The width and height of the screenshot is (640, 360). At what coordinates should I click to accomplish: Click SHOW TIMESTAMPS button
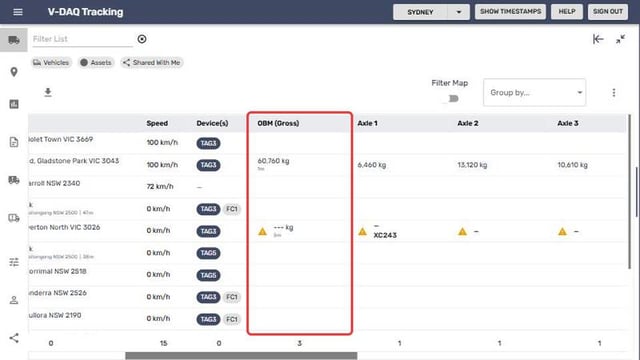[x=510, y=12]
